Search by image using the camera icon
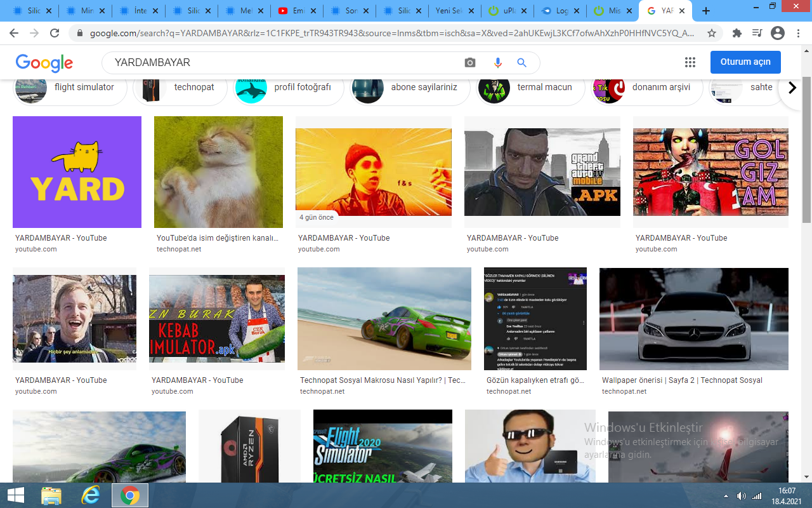The width and height of the screenshot is (812, 508). pyautogui.click(x=469, y=62)
